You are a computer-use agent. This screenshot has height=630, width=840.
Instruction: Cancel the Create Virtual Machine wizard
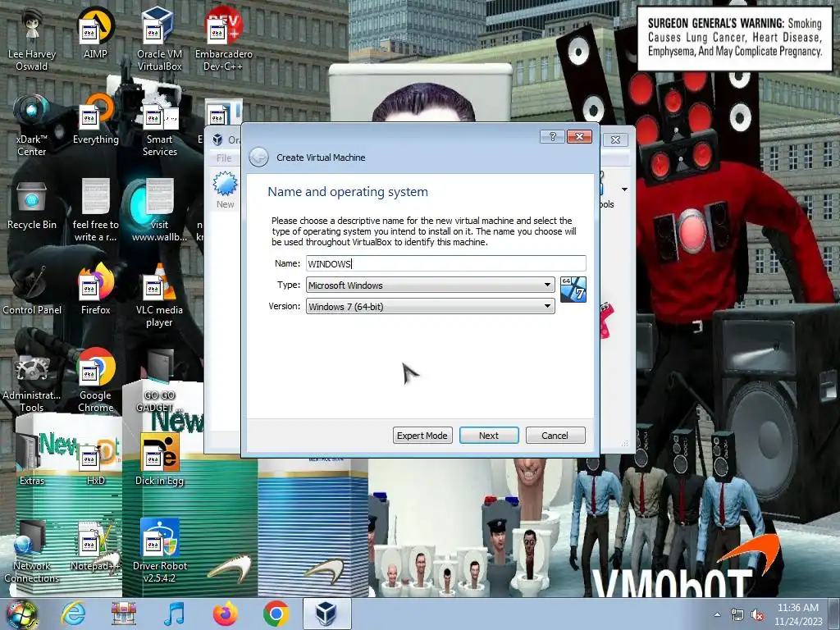(555, 435)
